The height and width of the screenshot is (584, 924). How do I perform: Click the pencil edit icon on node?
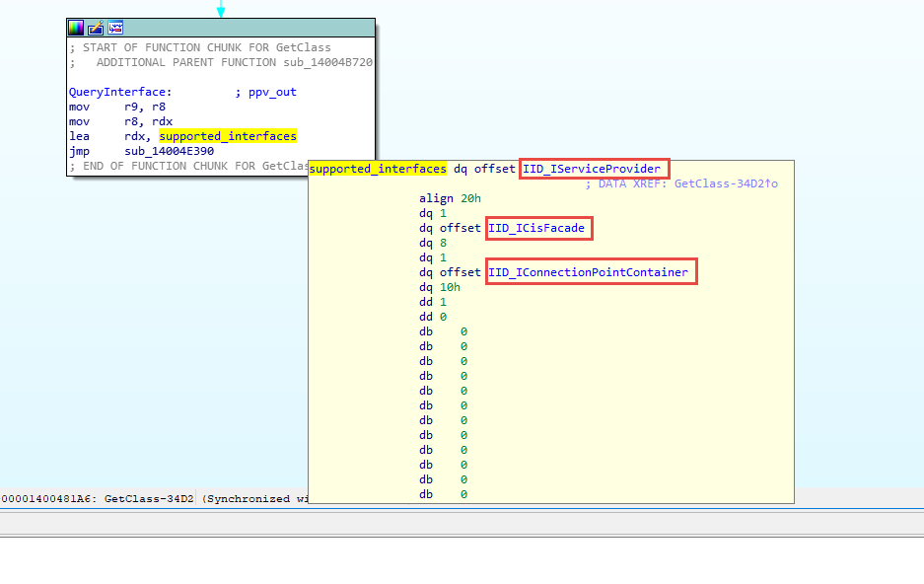tap(96, 28)
